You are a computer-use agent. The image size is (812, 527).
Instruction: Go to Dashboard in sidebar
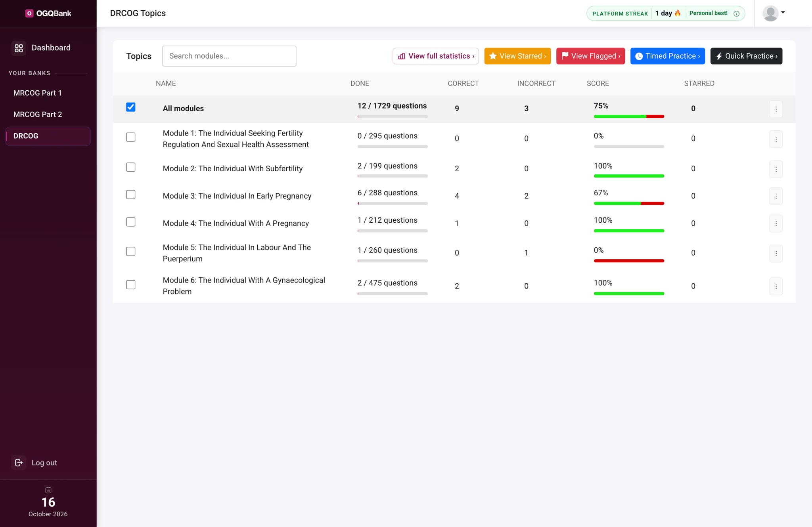pos(48,48)
